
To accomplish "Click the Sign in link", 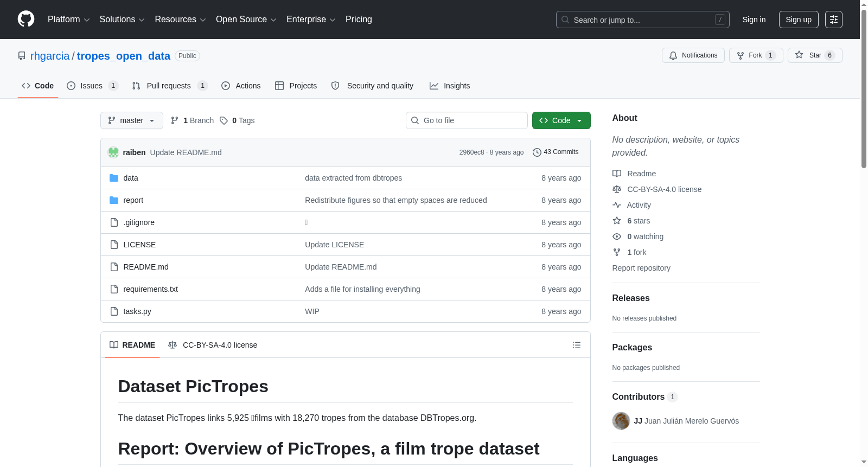I will [754, 20].
